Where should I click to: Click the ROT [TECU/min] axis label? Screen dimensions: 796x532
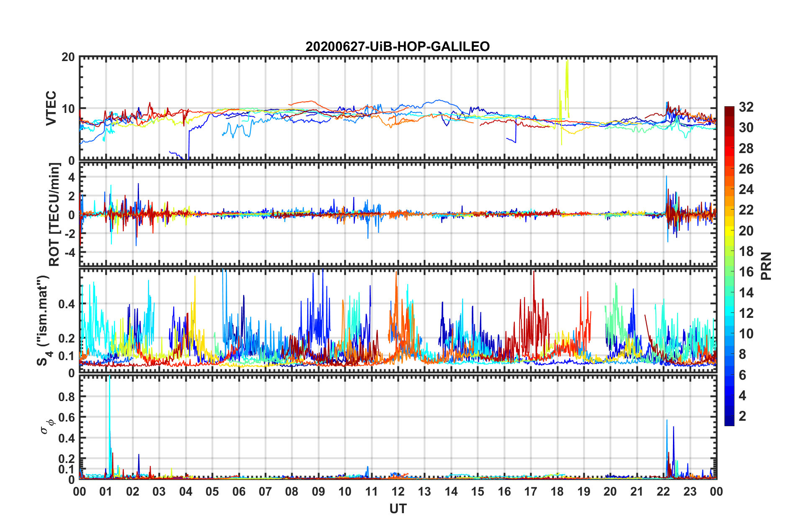pos(54,215)
